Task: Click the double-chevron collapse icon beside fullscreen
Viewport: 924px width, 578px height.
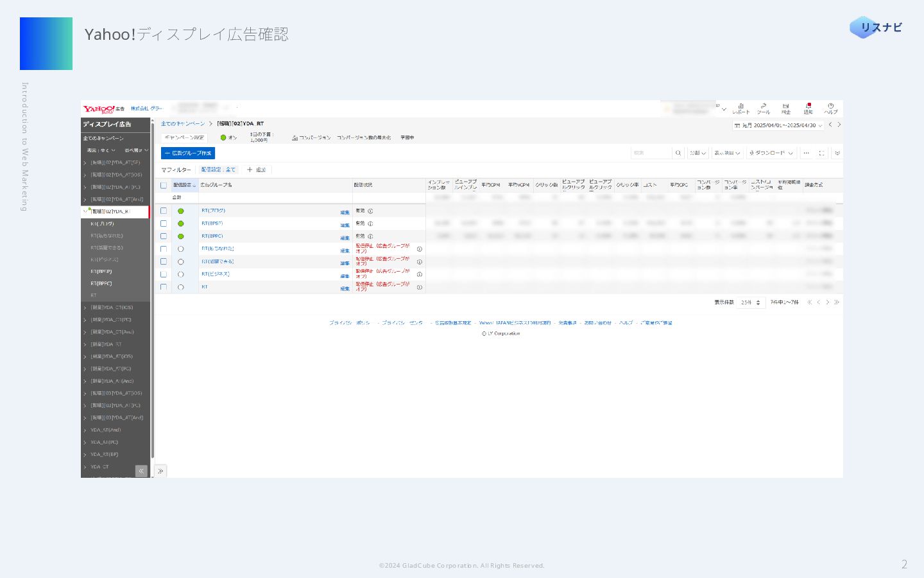Action: pyautogui.click(x=837, y=153)
